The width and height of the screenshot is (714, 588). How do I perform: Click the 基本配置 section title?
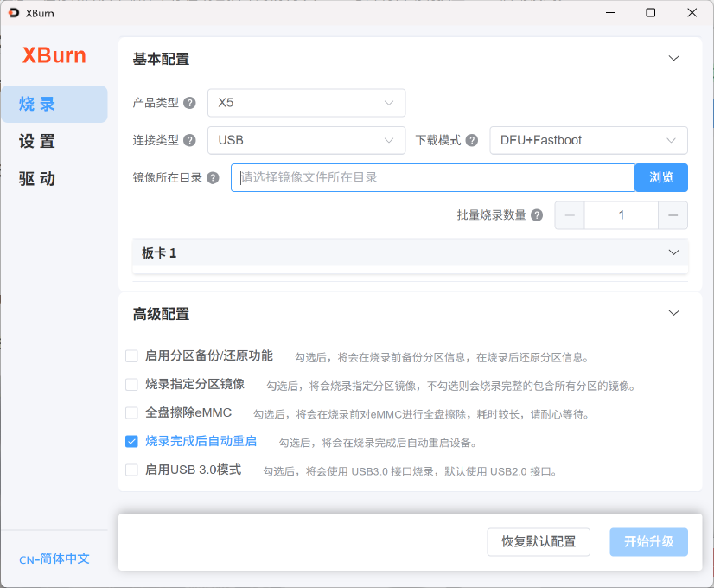click(161, 59)
